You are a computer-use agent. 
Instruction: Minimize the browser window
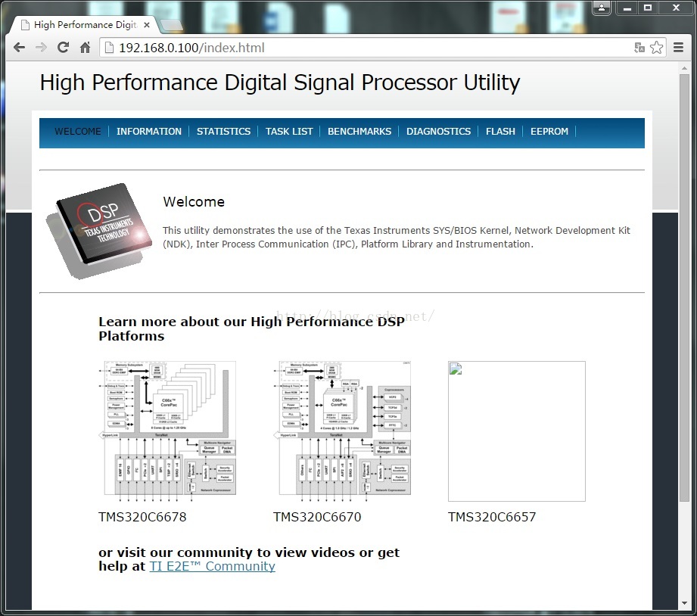pyautogui.click(x=627, y=8)
